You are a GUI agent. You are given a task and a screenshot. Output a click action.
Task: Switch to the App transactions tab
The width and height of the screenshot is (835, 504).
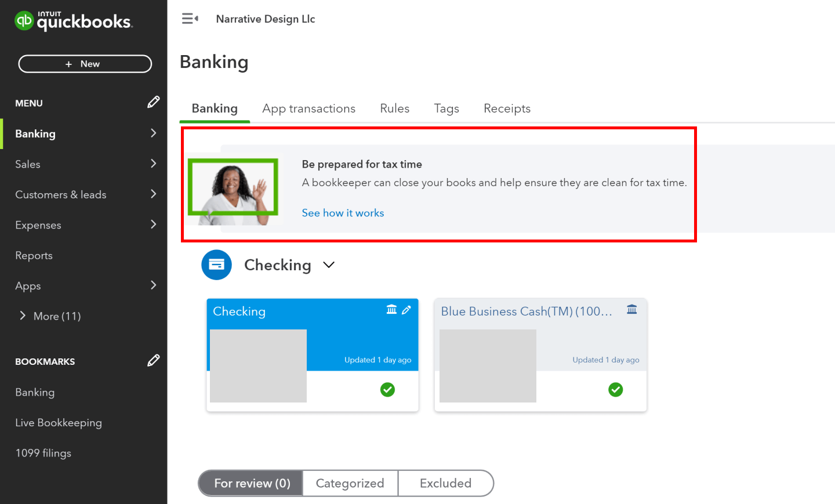(x=308, y=108)
